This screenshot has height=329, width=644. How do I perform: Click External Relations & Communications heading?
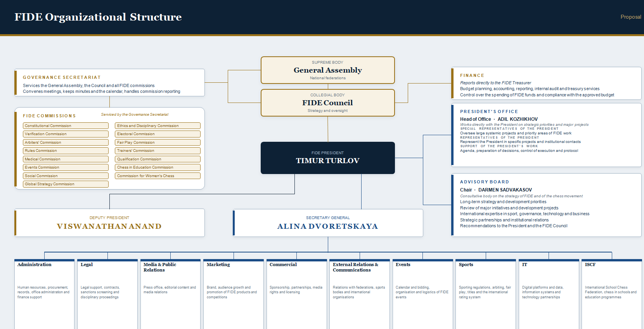(355, 267)
